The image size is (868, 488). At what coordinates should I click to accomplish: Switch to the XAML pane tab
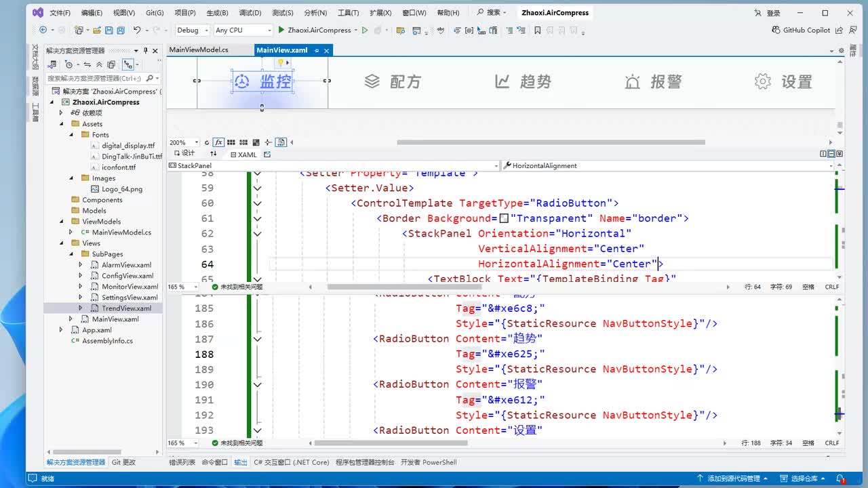coord(243,155)
